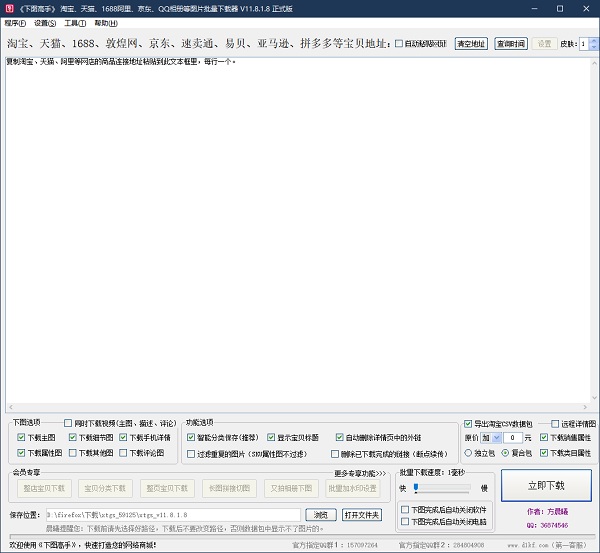Screen dimensions: 600x553
Task: Click the skin number field
Action: [585, 44]
